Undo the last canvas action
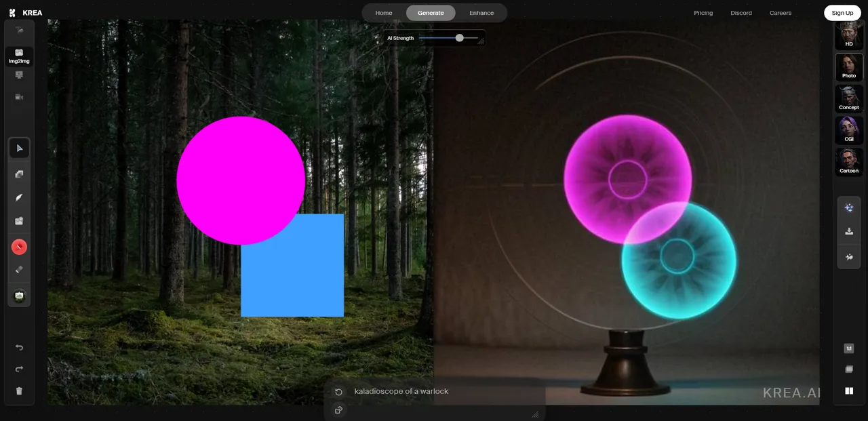This screenshot has width=868, height=421. 19,348
